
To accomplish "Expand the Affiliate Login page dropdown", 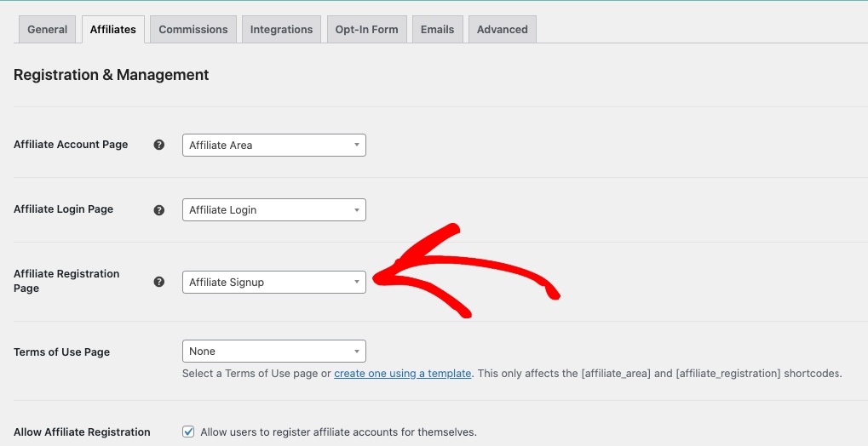I will pyautogui.click(x=273, y=210).
